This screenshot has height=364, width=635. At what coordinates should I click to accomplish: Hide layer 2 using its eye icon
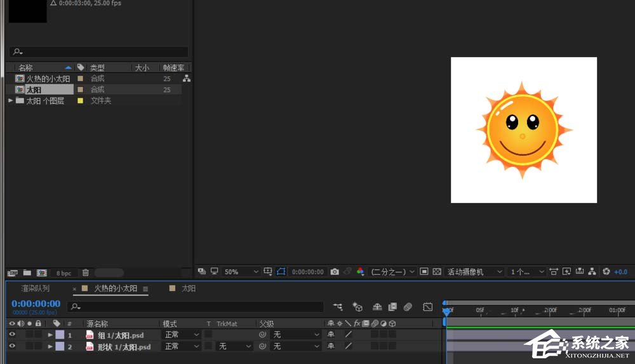point(12,346)
